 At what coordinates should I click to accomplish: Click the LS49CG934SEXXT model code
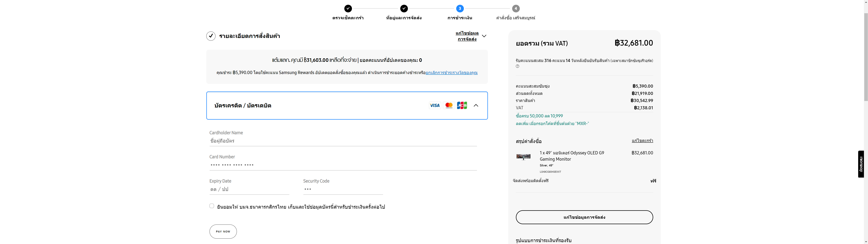click(550, 172)
